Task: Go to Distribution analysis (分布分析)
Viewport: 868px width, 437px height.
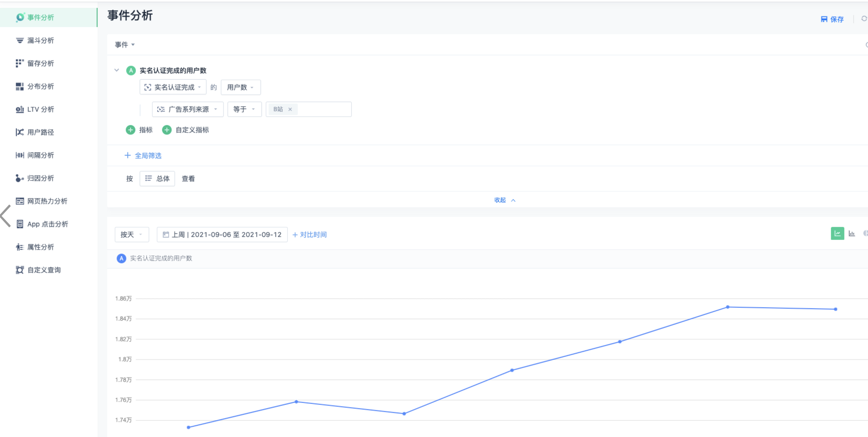Action: 40,86
